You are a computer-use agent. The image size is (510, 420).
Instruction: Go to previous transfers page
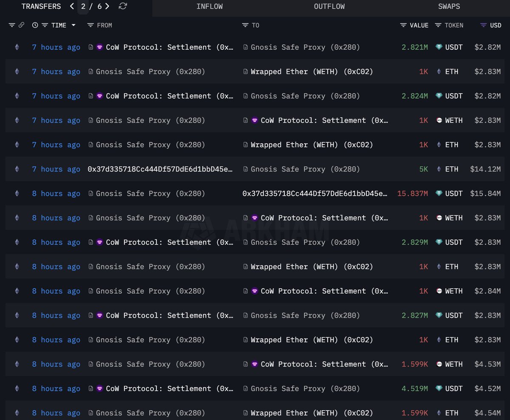point(72,6)
